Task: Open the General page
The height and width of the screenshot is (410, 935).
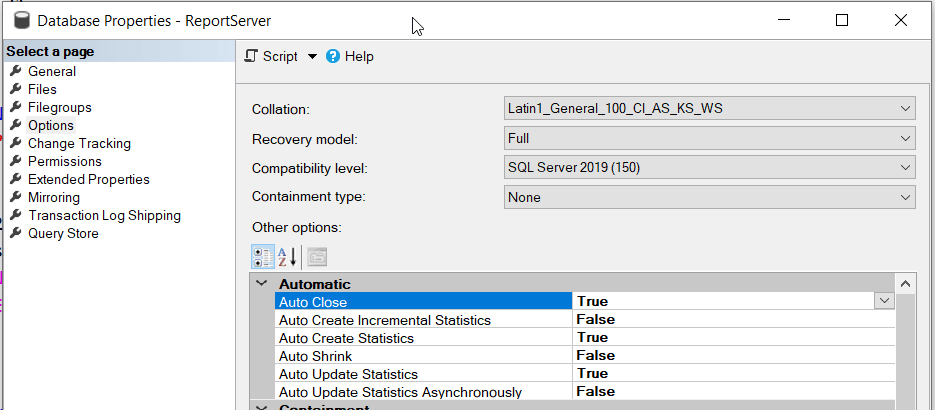Action: (52, 72)
